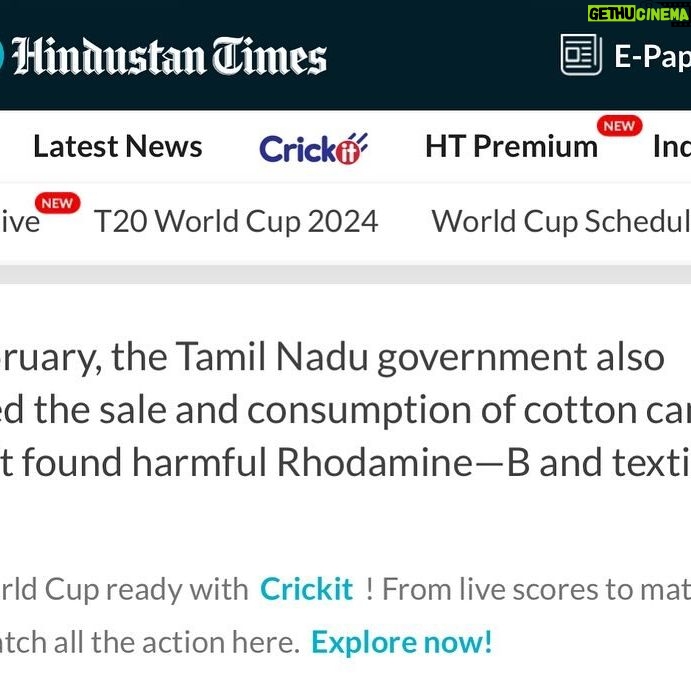Screen dimensions: 691x691
Task: Click the Rhodamine—B text in the article
Action: point(402,463)
